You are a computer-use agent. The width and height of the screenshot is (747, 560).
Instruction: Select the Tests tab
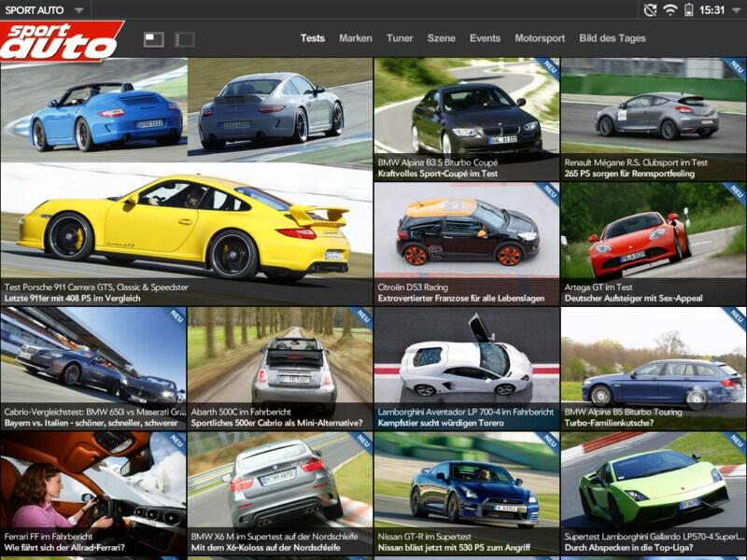click(x=313, y=38)
